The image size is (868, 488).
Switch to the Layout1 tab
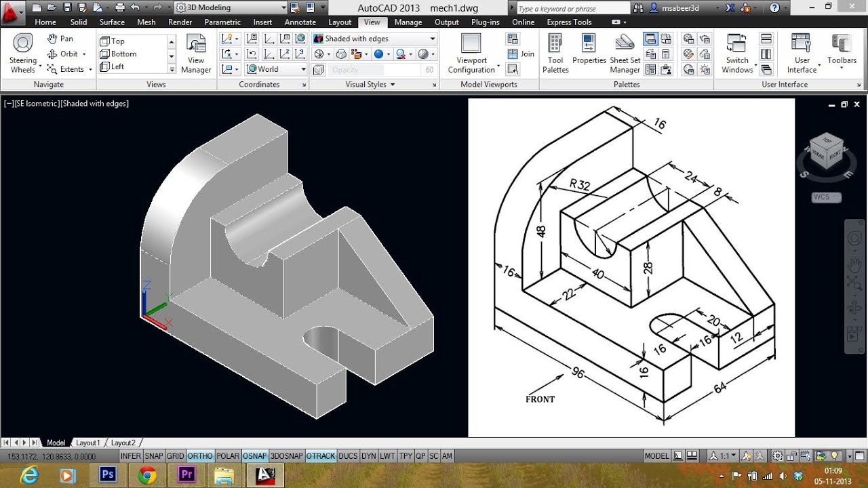[87, 443]
